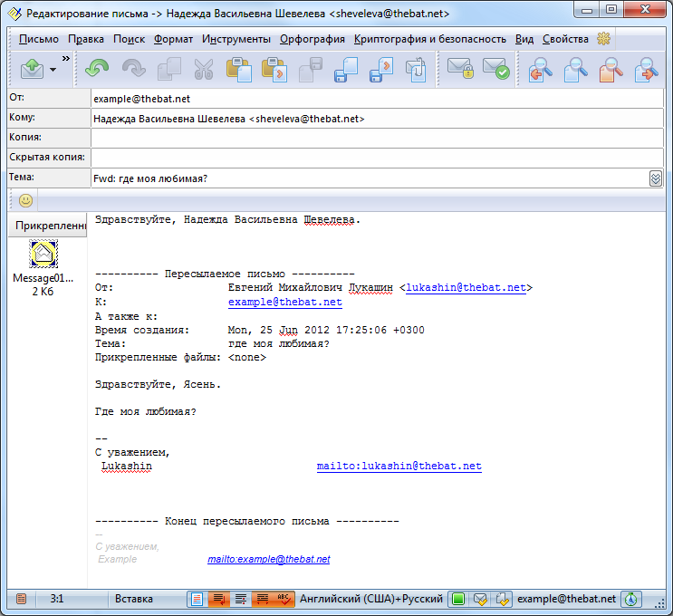Viewport: 673px width, 616px height.
Task: Toggle the auto-format lines status bar button
Action: [263, 599]
